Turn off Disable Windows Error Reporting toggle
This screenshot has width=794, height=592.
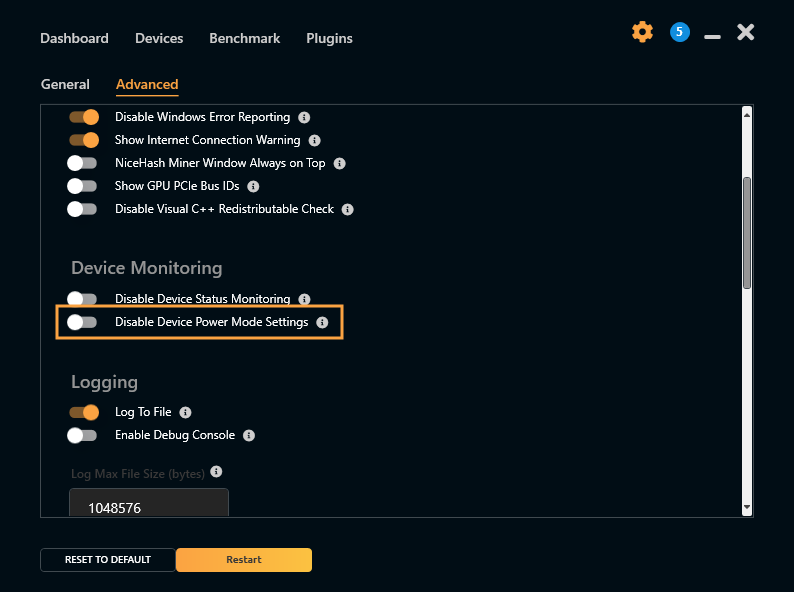point(83,117)
